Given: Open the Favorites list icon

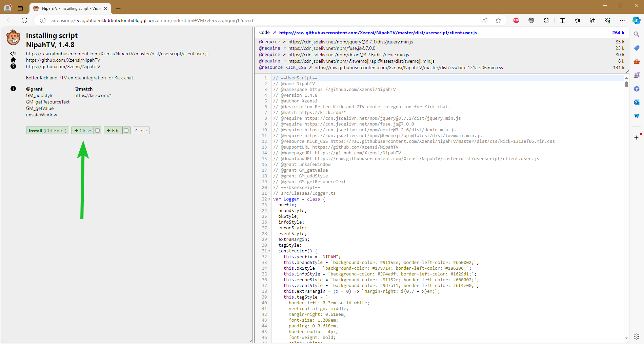Looking at the screenshot, I should 578,20.
